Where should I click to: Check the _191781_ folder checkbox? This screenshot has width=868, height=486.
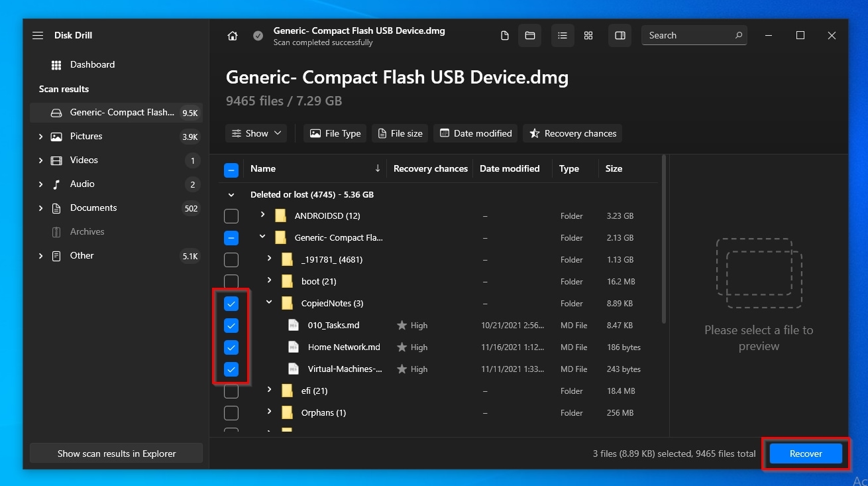[231, 260]
